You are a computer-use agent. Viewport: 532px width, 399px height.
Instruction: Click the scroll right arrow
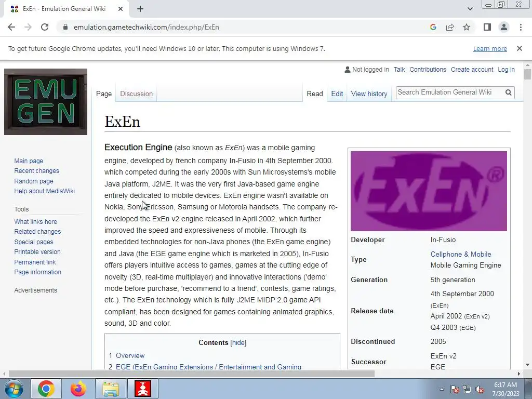[x=519, y=374]
